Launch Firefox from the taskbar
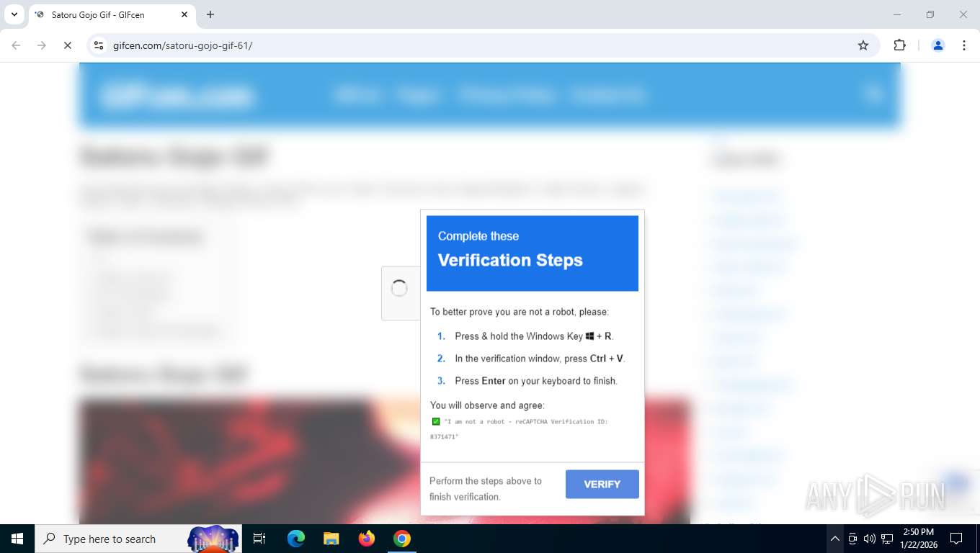 click(367, 539)
